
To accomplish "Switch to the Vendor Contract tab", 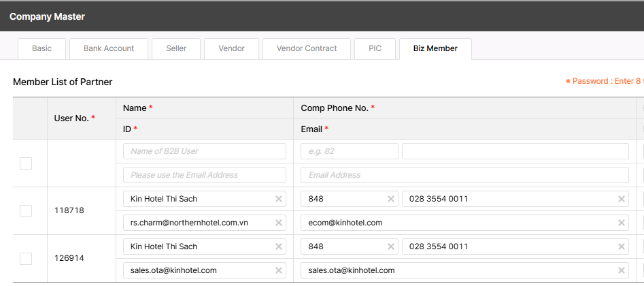I will (307, 49).
